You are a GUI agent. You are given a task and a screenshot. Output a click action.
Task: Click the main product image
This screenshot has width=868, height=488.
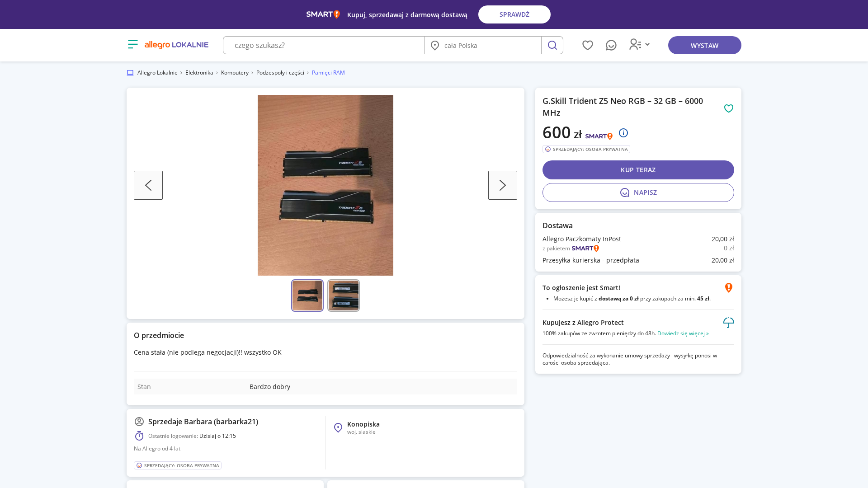(x=325, y=185)
